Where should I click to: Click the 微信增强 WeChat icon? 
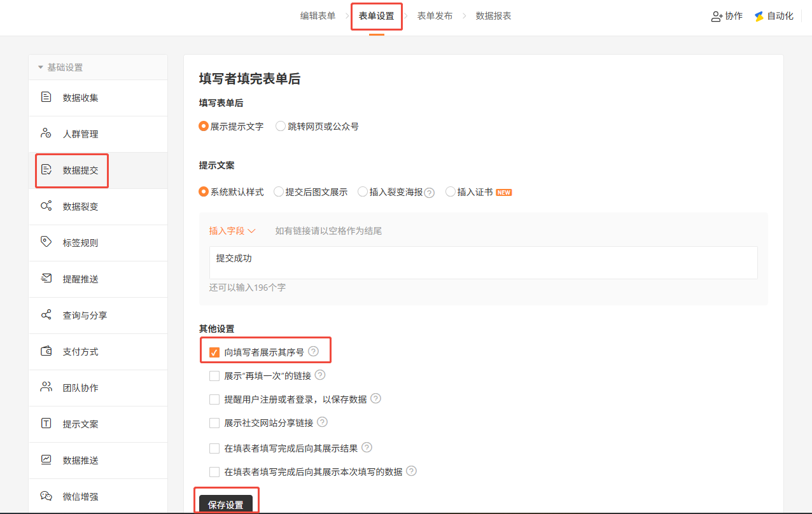pos(46,496)
